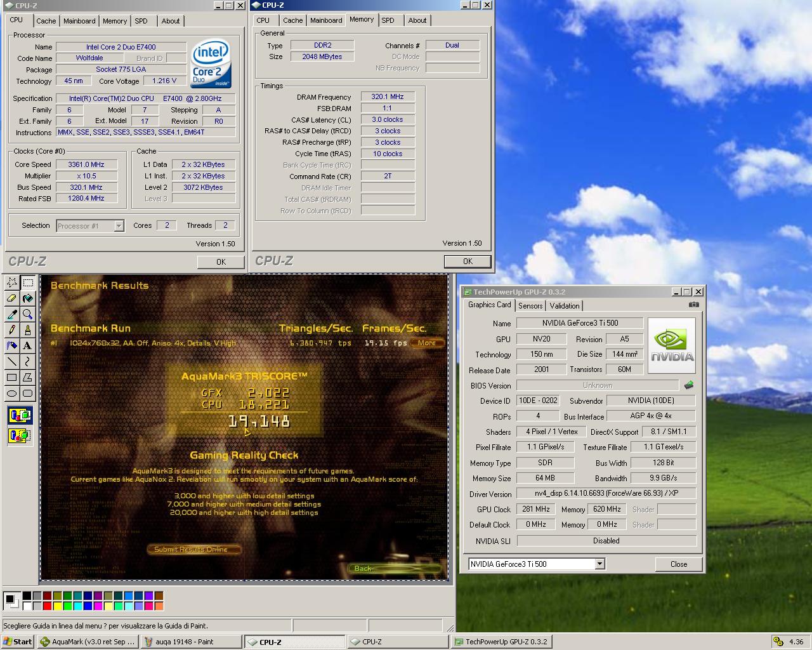Activate the Pick Color eyedropper tool

click(x=11, y=314)
